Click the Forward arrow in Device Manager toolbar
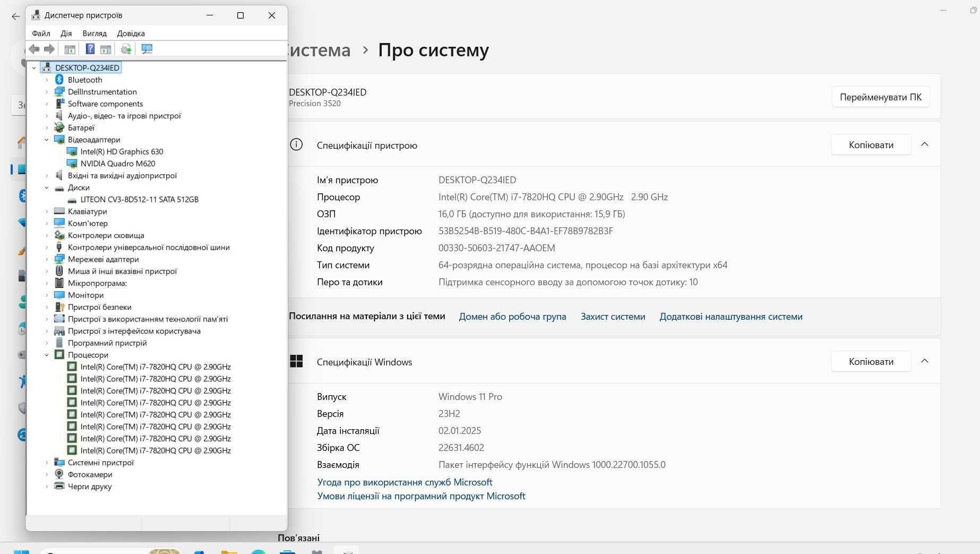Screen dimensions: 980x554 49,49
